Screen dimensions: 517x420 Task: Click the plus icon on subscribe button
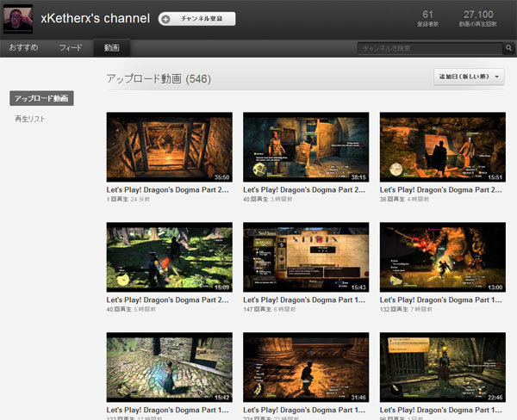coord(165,19)
